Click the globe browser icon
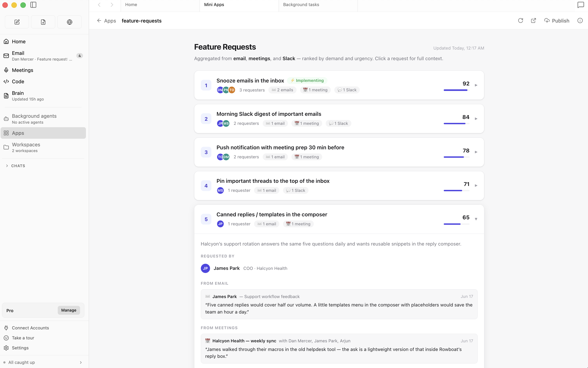The height and width of the screenshot is (368, 588). (69, 22)
